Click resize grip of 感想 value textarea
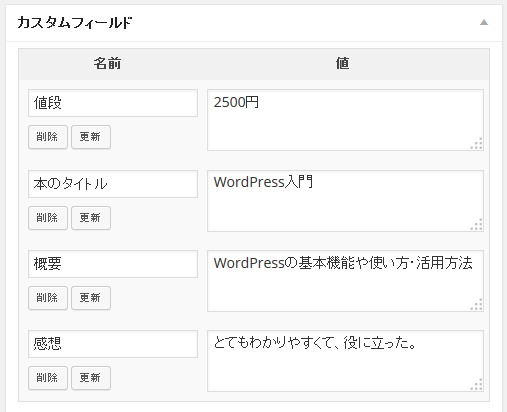This screenshot has width=507, height=412. pyautogui.click(x=477, y=385)
